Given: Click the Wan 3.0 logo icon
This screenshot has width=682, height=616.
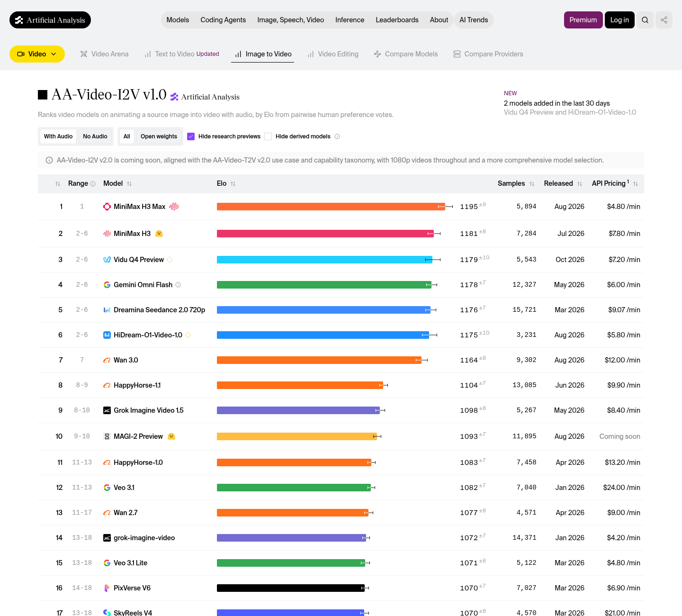Looking at the screenshot, I should point(107,360).
